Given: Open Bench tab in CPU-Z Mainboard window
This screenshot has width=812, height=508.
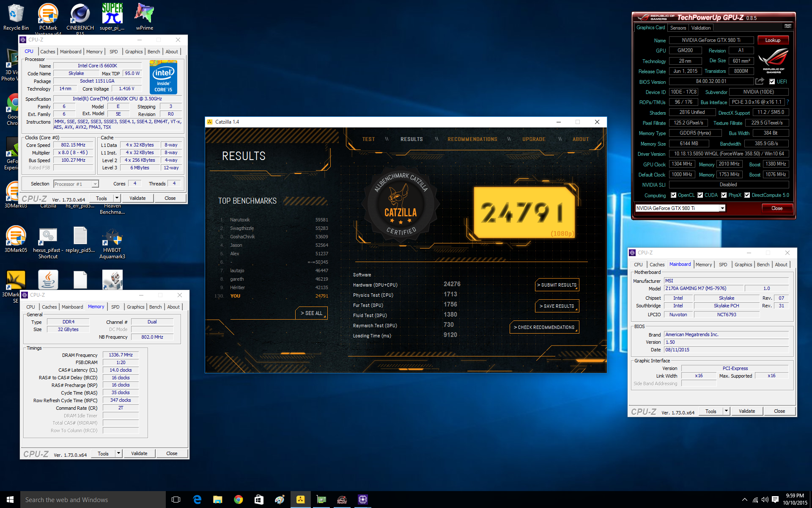Looking at the screenshot, I should point(763,265).
